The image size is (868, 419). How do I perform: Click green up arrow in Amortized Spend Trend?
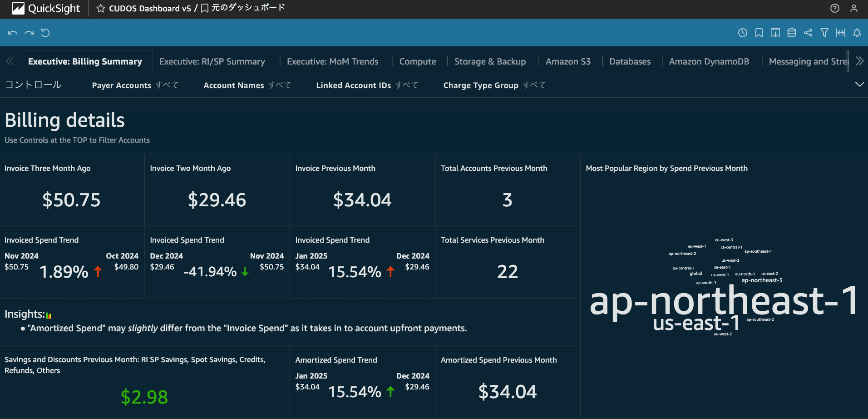(390, 392)
